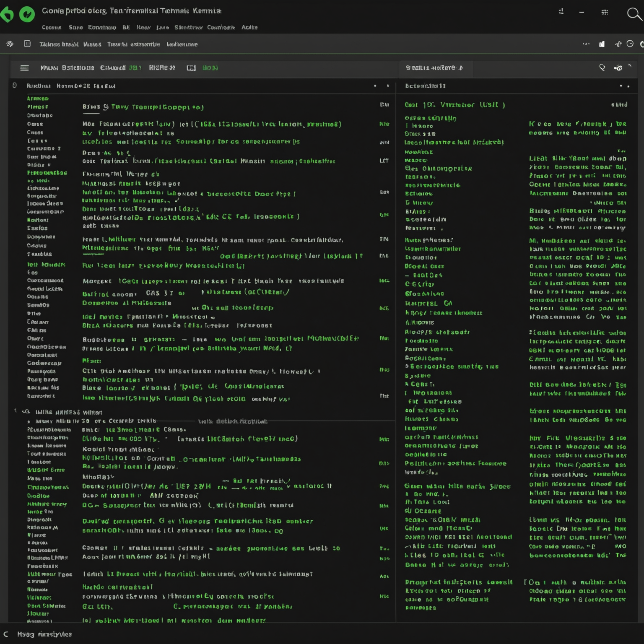Open the hamburger menu beside panel tabs
This screenshot has height=644, width=644.
click(x=25, y=68)
